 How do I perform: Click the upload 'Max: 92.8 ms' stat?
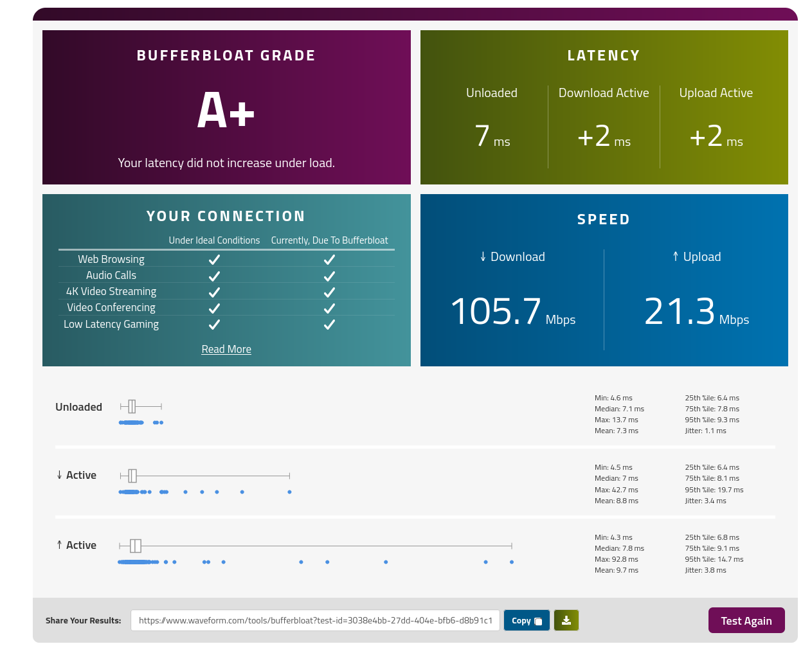[x=617, y=559]
